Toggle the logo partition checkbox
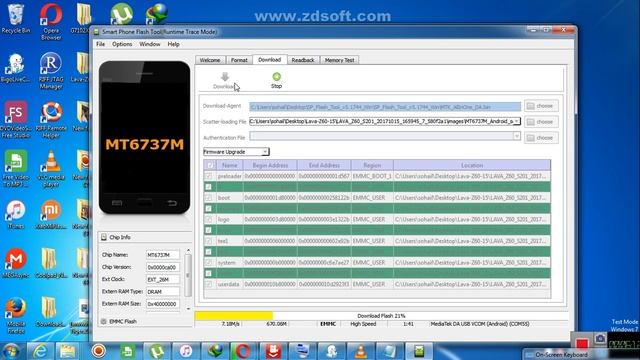The width and height of the screenshot is (640, 360). click(209, 219)
